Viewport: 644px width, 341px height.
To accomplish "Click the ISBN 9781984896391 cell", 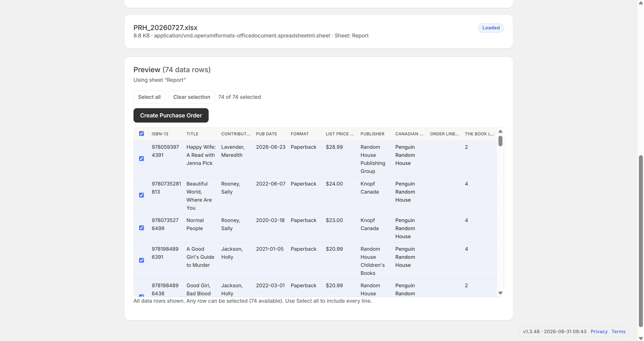I will tap(165, 253).
